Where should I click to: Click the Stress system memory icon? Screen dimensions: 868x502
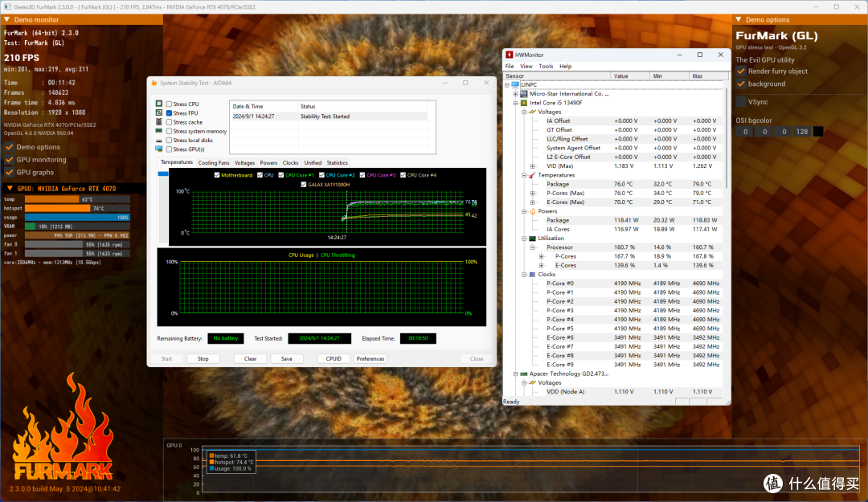pyautogui.click(x=159, y=131)
